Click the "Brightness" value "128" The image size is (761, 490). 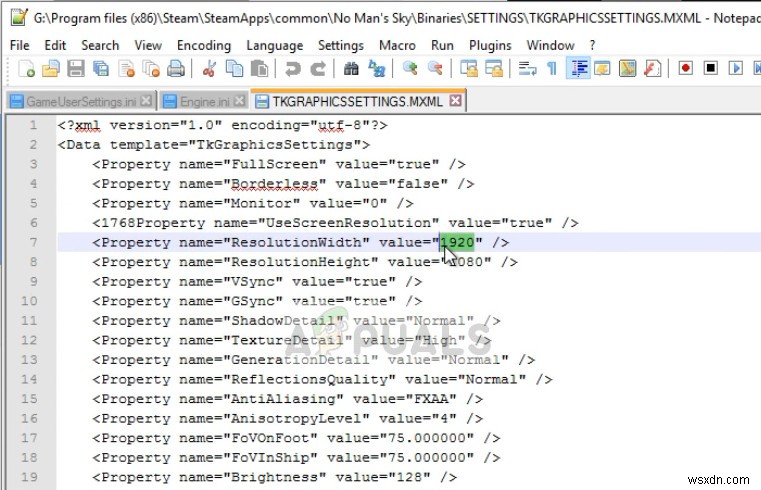[x=410, y=477]
